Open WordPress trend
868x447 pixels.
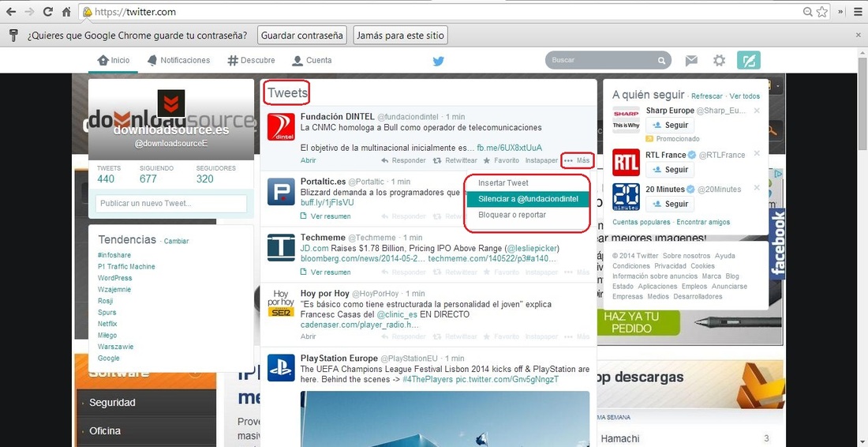pyautogui.click(x=115, y=278)
